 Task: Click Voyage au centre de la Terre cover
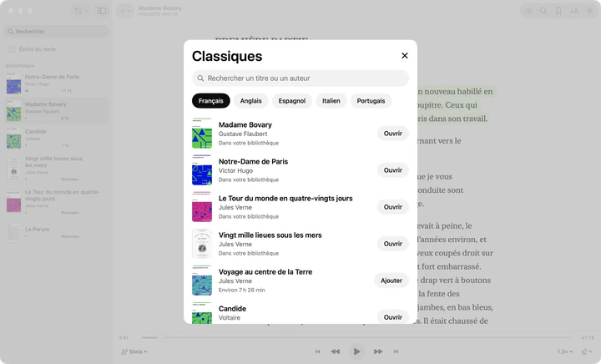pyautogui.click(x=202, y=281)
